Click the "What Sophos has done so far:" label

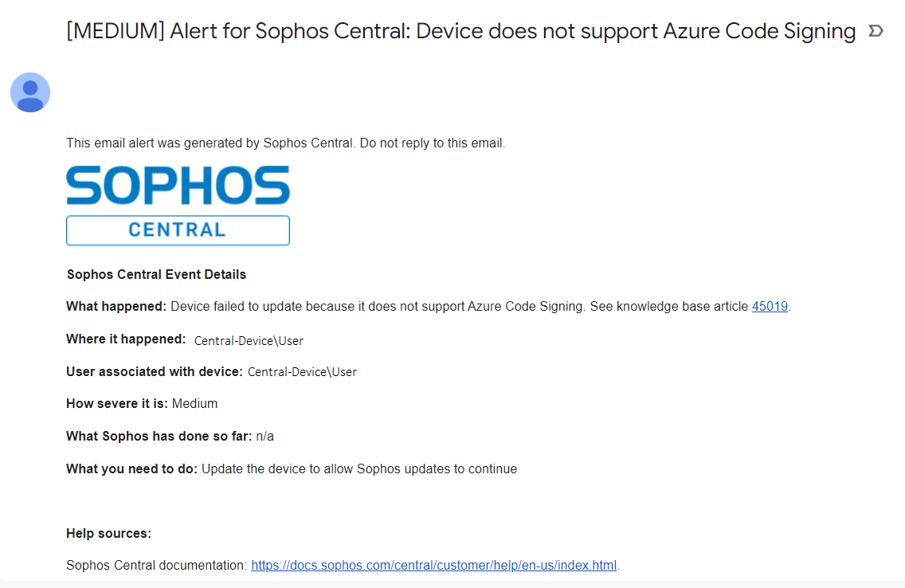[x=159, y=437]
